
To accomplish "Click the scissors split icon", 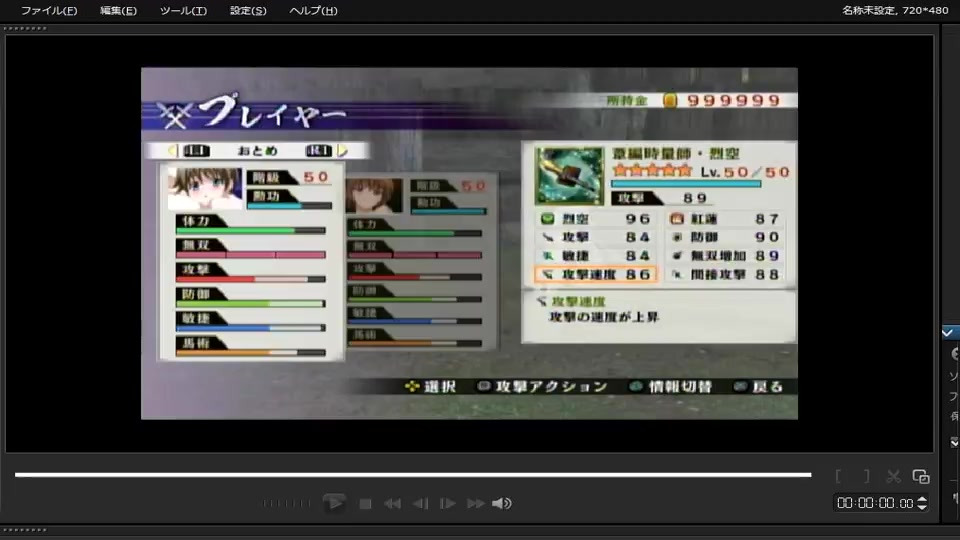I will 893,476.
